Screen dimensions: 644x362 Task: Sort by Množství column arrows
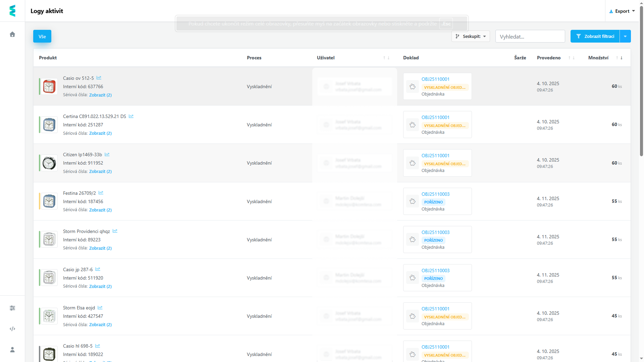(619, 58)
